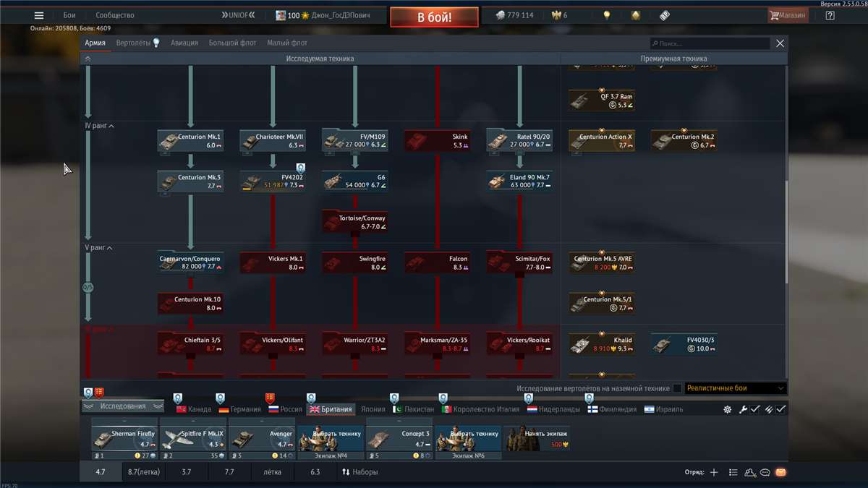Viewport: 868px width, 488px height.
Task: Collapse the IV ранг section
Action: (100, 126)
